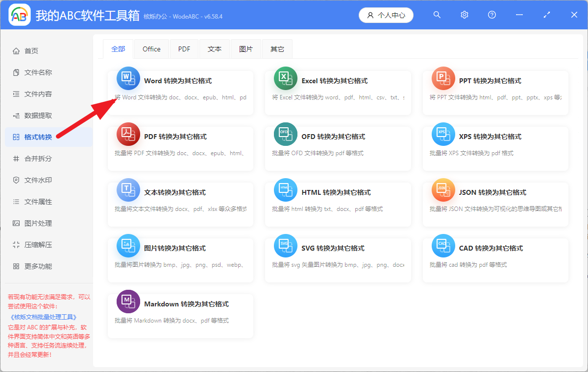Open the Word 转换为其它格式 tool icon

click(x=128, y=78)
